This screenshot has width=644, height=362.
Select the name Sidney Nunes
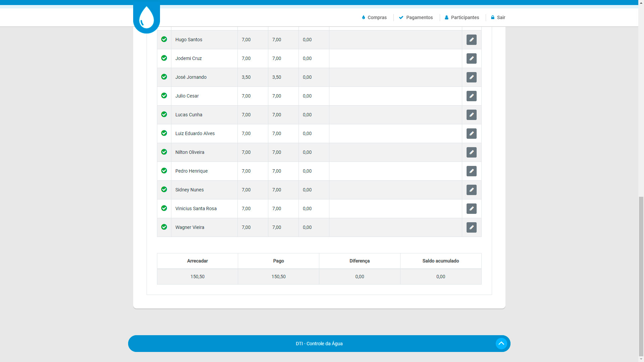190,190
